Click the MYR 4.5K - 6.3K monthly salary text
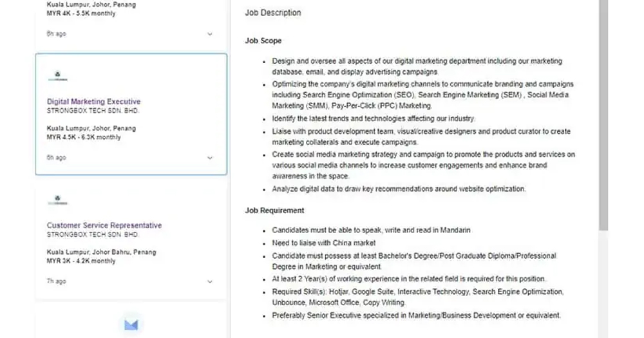This screenshot has width=644, height=338. [84, 137]
